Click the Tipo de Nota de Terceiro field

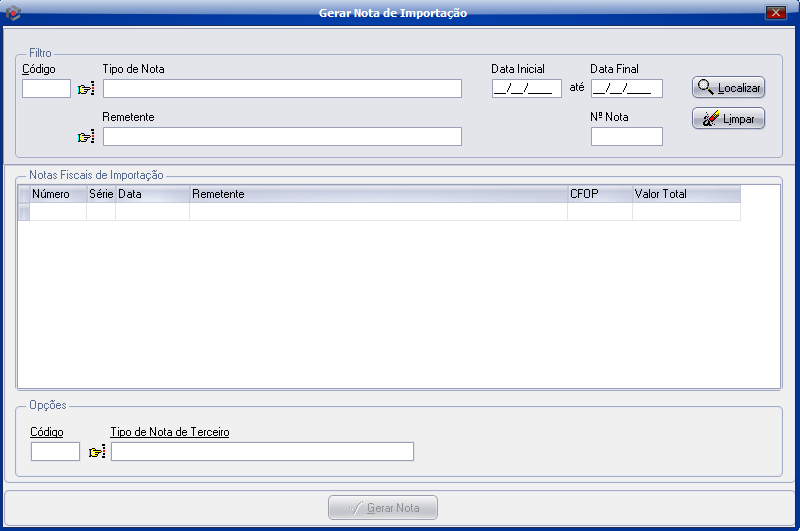point(262,451)
